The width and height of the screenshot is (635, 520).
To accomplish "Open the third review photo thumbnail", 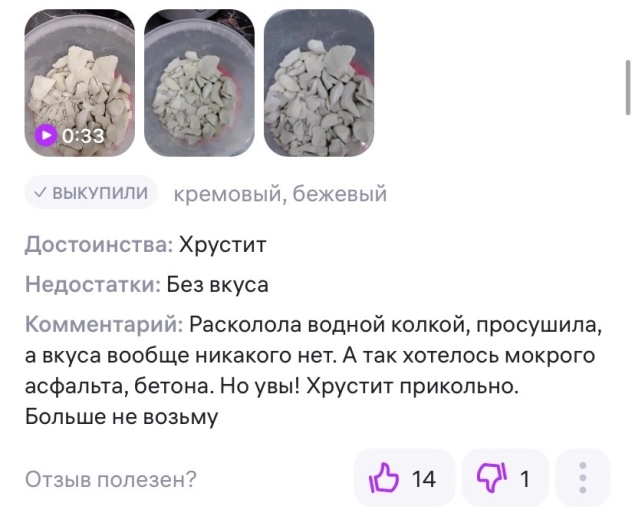I will click(319, 83).
